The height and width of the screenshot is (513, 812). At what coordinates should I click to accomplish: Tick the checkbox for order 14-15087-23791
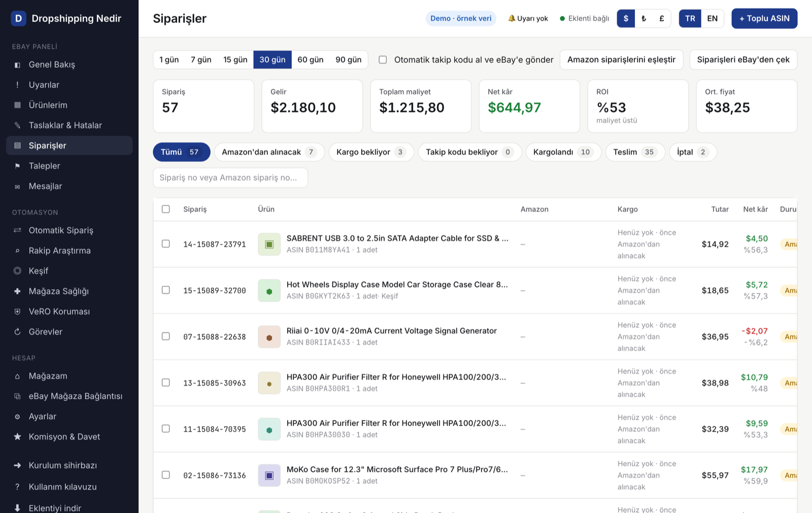point(165,244)
